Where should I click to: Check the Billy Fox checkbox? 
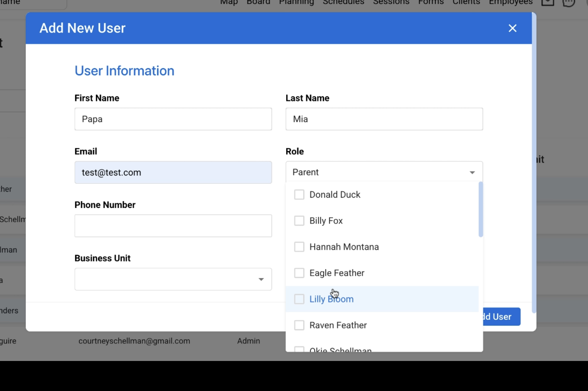coord(299,221)
